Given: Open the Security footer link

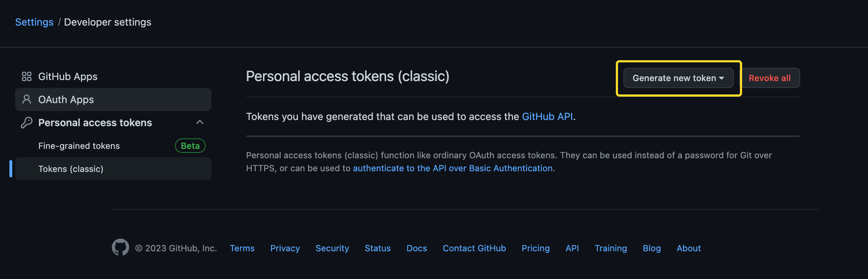Looking at the screenshot, I should tap(332, 248).
